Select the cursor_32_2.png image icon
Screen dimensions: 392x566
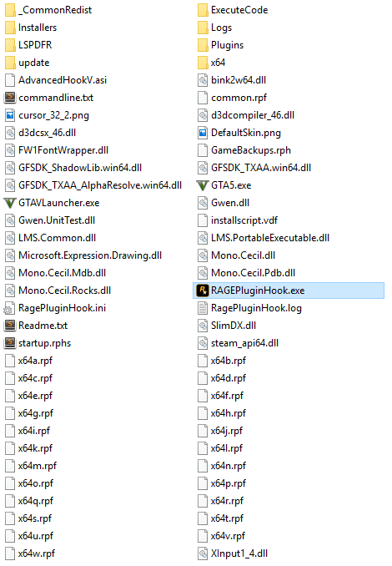click(10, 115)
